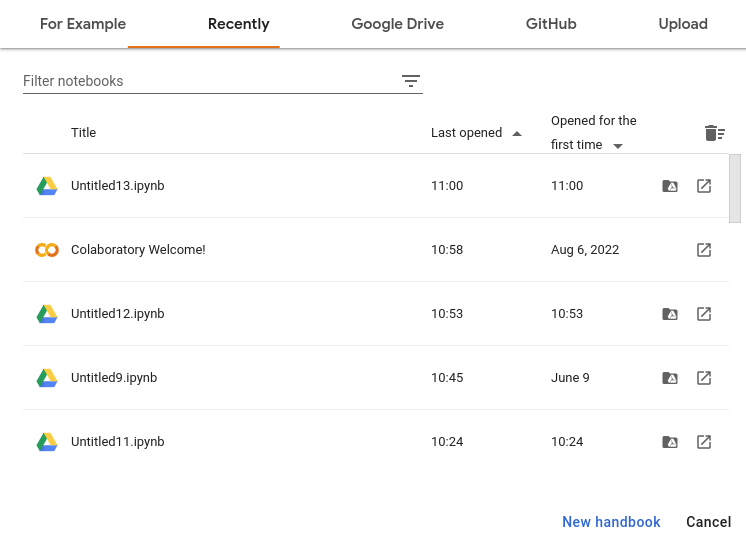Go to the For Example tab

(x=83, y=24)
